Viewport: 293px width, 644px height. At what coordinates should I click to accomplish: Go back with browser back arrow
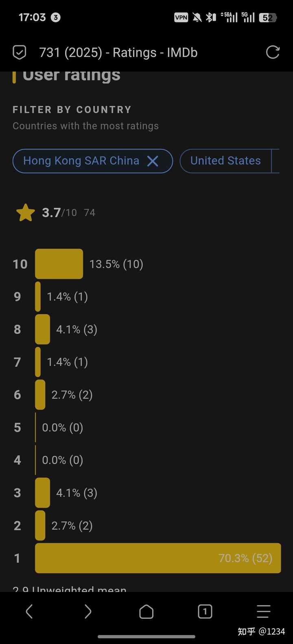coord(29,611)
